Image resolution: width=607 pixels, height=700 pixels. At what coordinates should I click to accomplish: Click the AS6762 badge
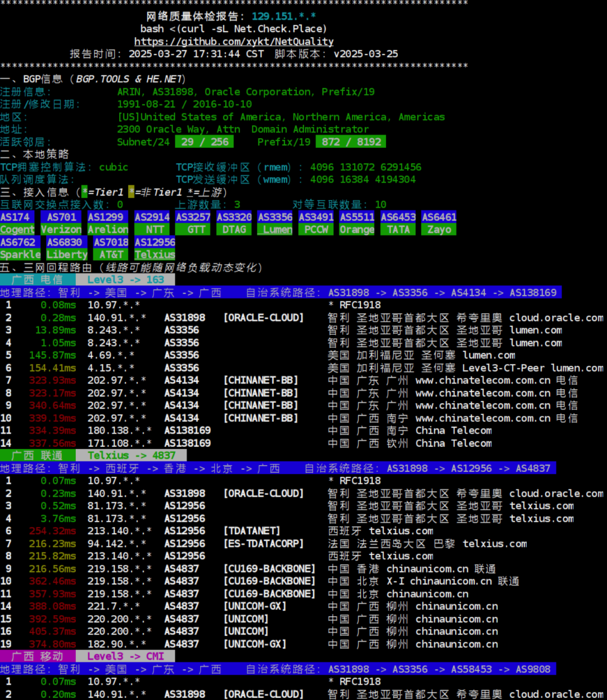pyautogui.click(x=20, y=242)
